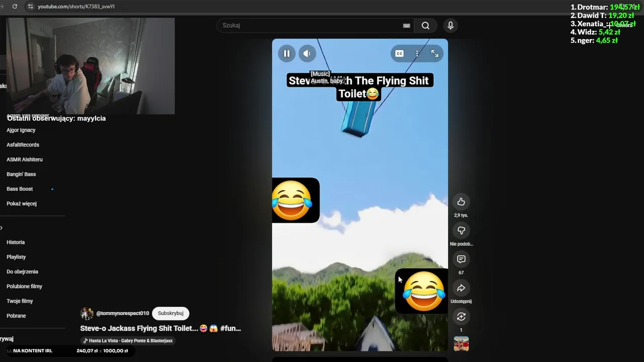Open the Bass Boost subscription

coord(20,189)
